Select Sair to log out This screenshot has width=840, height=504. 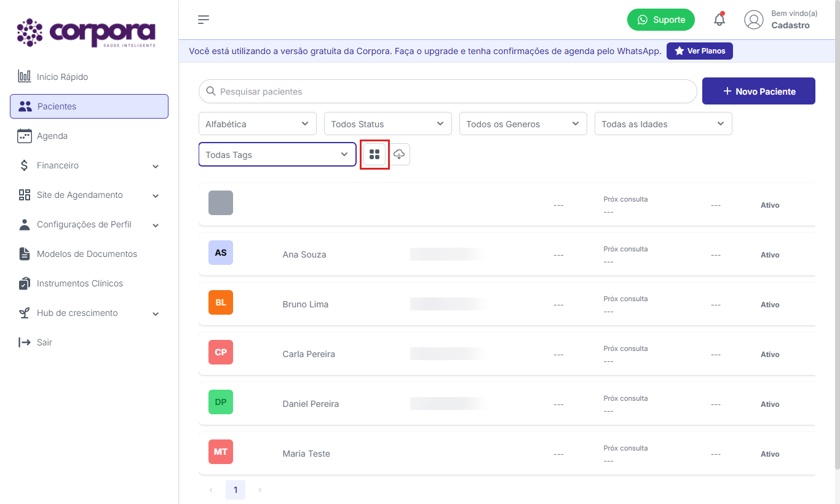tap(89, 342)
